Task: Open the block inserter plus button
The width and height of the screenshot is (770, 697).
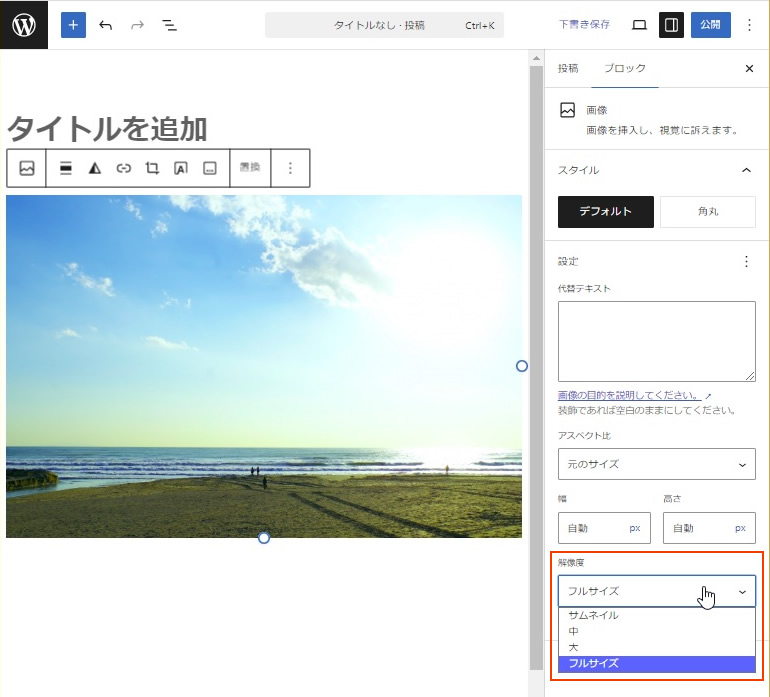Action: tap(73, 25)
